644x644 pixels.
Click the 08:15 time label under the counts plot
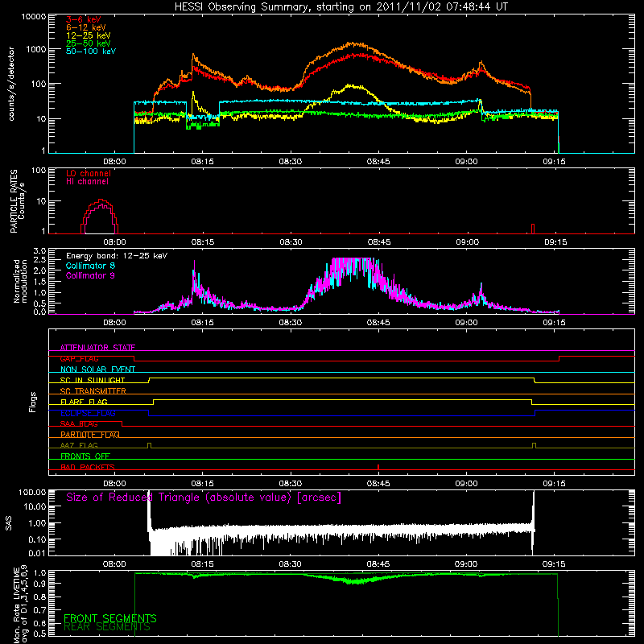click(203, 162)
